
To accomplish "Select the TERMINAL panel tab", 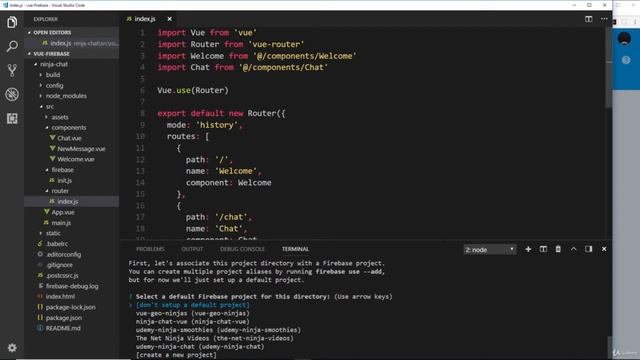I will (x=295, y=249).
